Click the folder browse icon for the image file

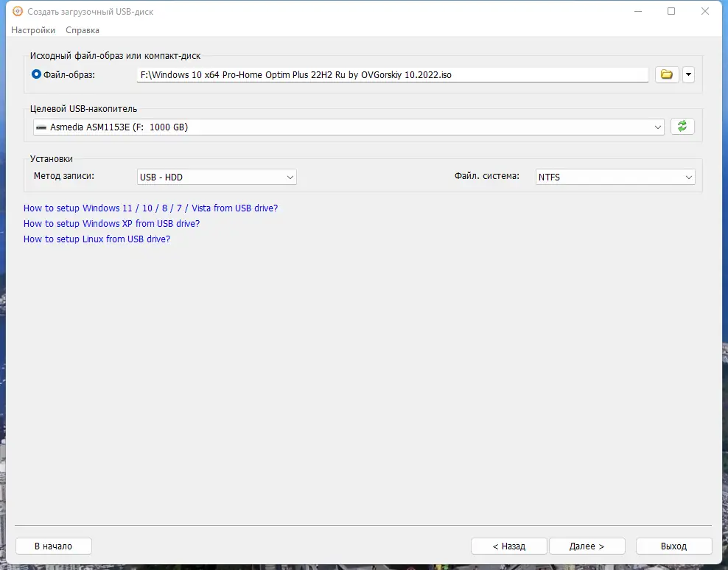pos(667,74)
